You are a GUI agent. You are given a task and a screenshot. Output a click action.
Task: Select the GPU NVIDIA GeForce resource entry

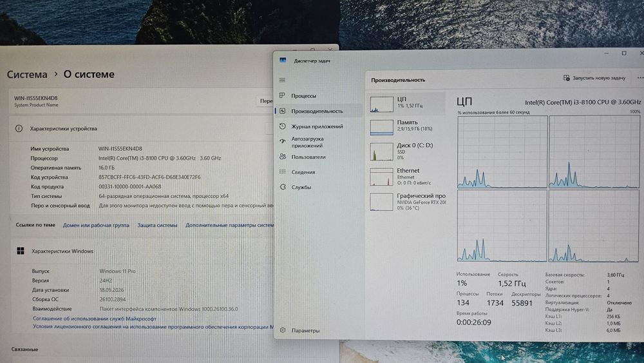pyautogui.click(x=406, y=201)
